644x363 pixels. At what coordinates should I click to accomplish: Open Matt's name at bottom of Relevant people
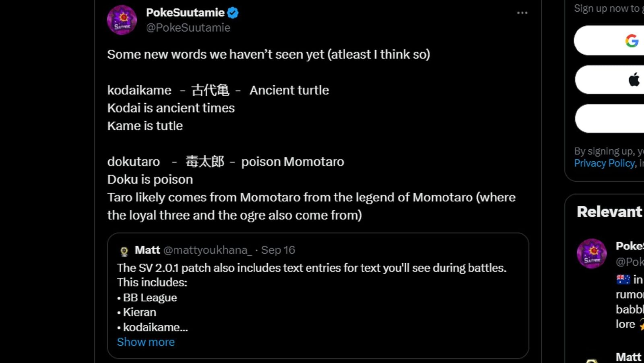pos(628,357)
